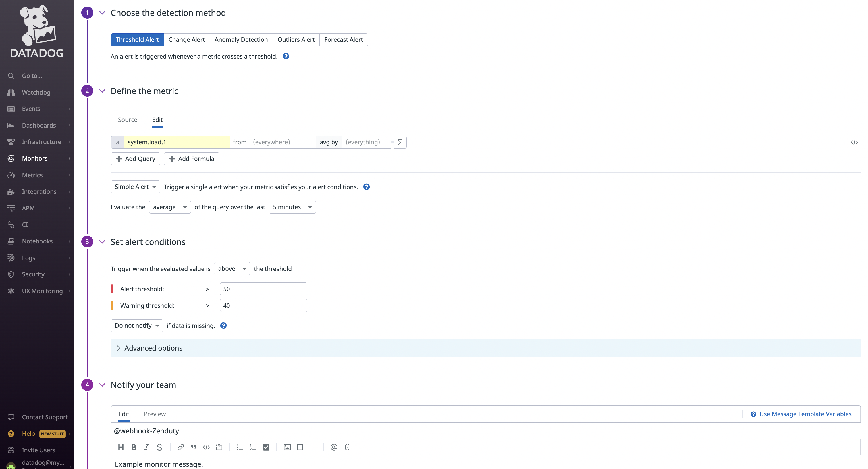Click the @ mention icon
Image resolution: width=868 pixels, height=469 pixels.
tap(333, 447)
